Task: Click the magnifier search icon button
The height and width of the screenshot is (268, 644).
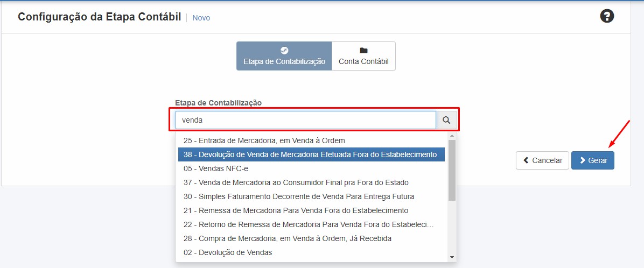Action: pyautogui.click(x=446, y=121)
